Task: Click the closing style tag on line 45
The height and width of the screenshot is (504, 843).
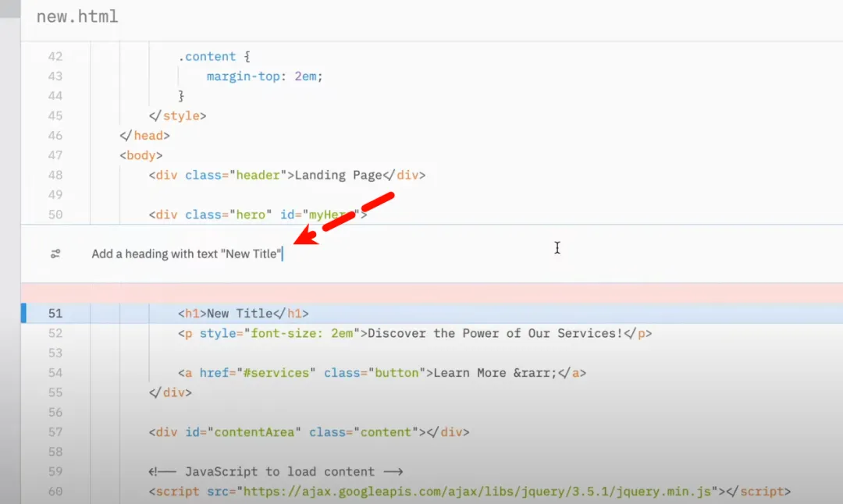Action: [177, 115]
